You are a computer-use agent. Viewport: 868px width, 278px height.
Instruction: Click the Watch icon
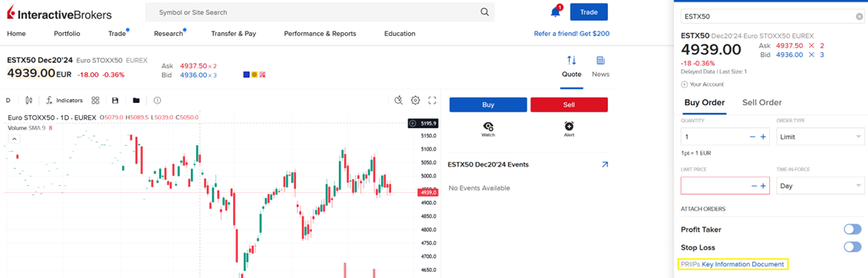[488, 129]
